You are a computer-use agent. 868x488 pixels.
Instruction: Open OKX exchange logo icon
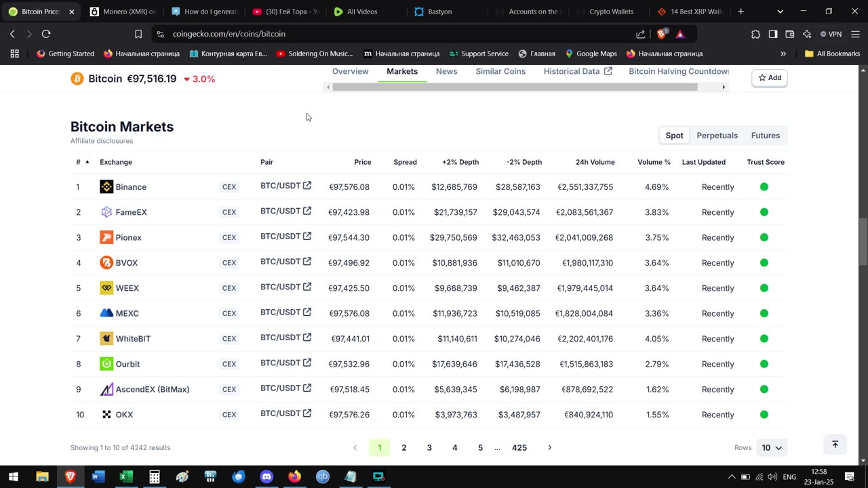coord(106,415)
